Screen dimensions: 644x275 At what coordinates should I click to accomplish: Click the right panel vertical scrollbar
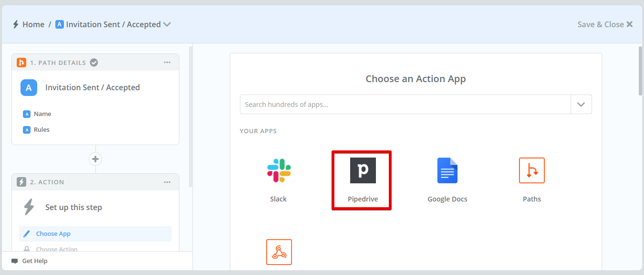[640, 71]
